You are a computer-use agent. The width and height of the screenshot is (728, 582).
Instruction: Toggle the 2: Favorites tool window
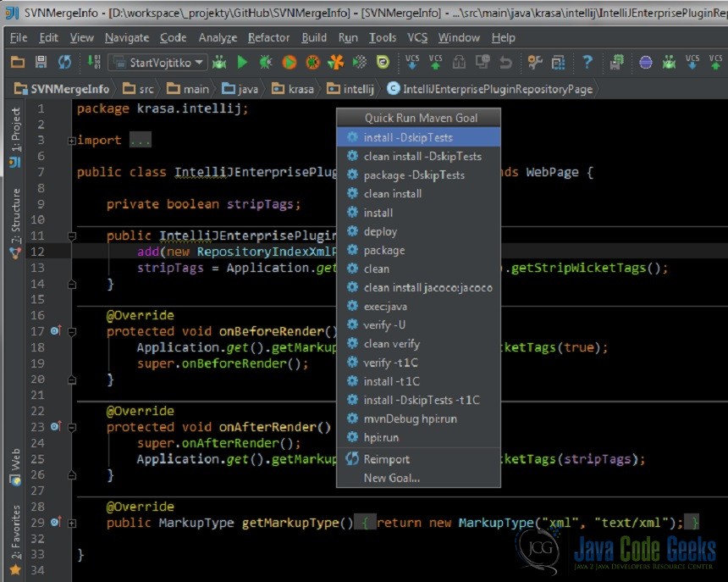point(15,540)
